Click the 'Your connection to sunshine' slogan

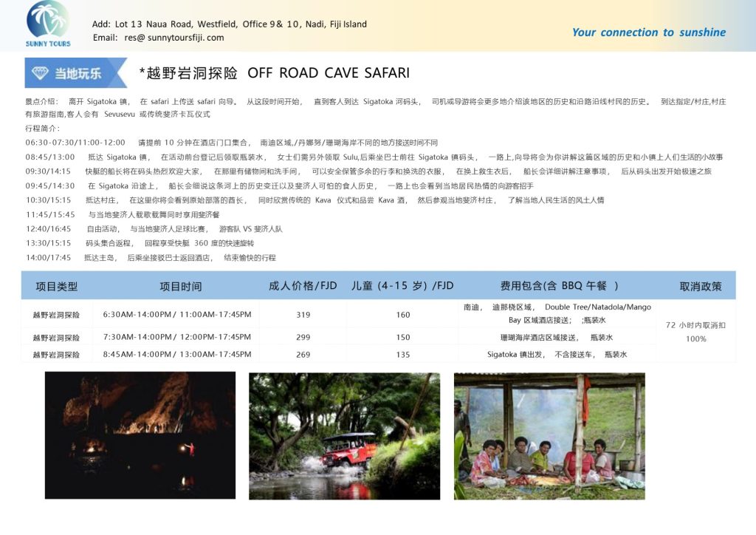648,33
